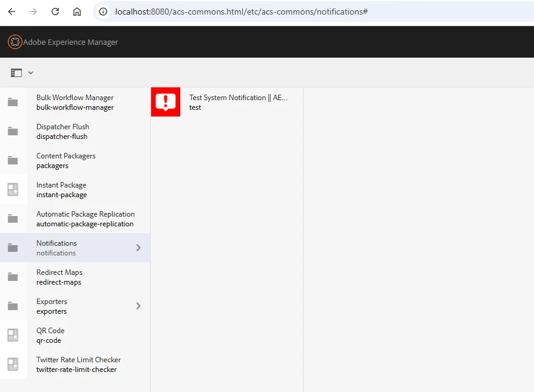Open the Instant Package item
The image size is (534, 392).
coord(75,189)
